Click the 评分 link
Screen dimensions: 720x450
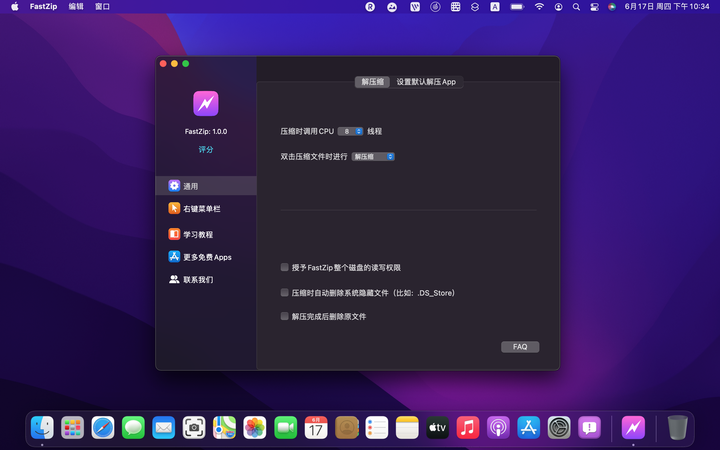coord(206,149)
